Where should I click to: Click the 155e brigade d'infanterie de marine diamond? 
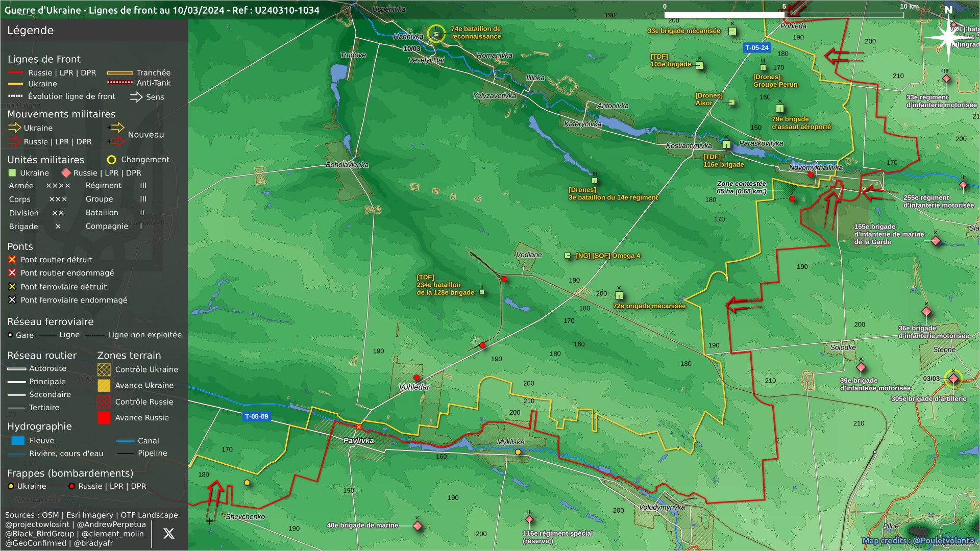coord(936,240)
